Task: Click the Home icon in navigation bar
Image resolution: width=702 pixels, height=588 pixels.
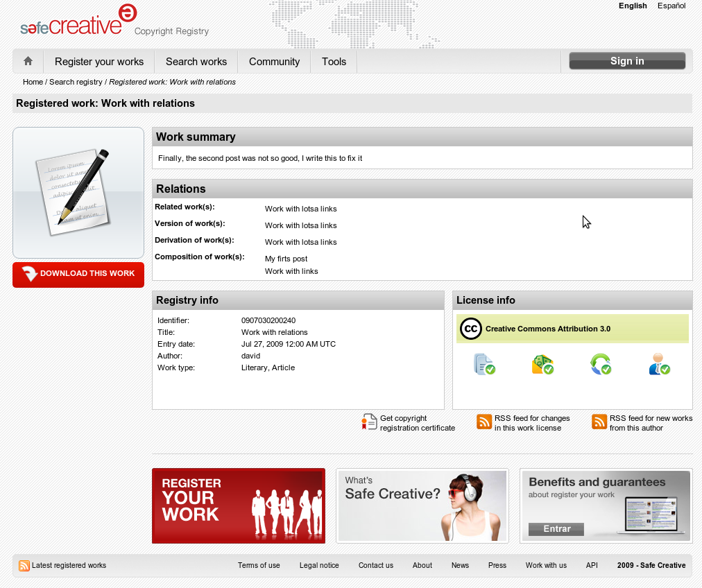Action: 28,61
